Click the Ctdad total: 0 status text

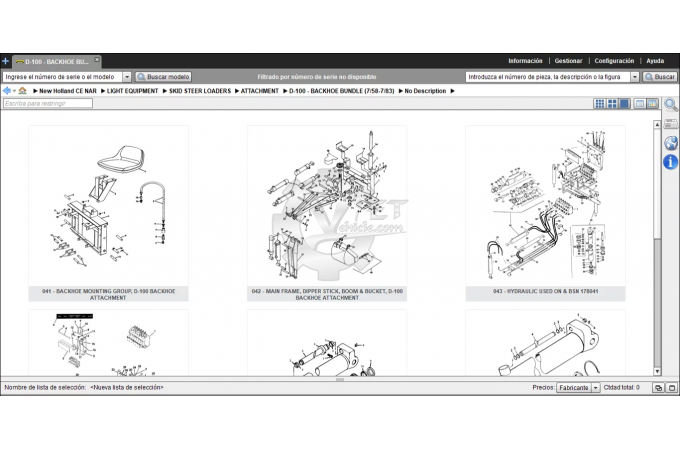[621, 388]
